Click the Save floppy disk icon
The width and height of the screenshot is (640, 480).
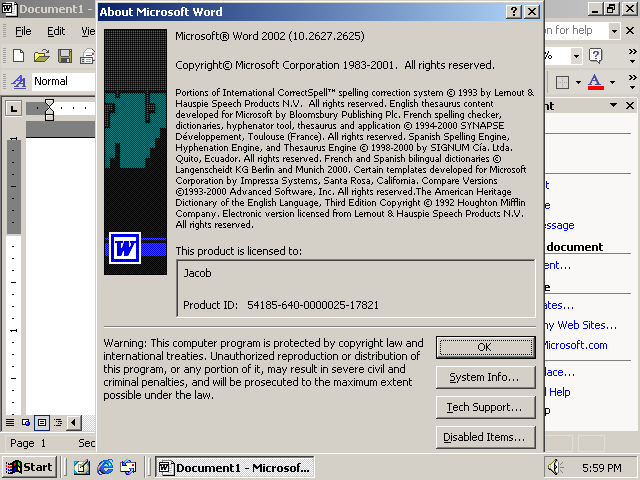(x=65, y=56)
